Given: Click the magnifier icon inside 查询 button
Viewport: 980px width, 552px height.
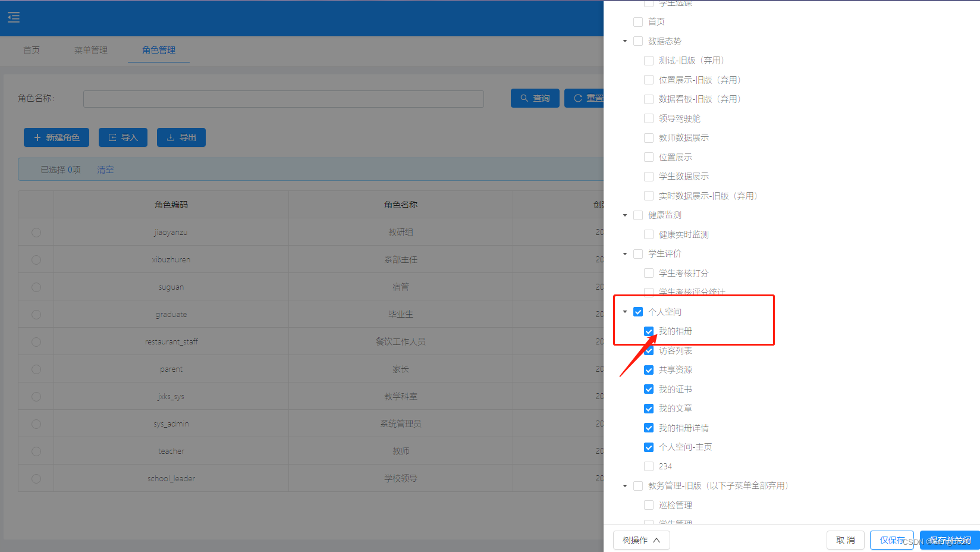Looking at the screenshot, I should click(x=524, y=98).
